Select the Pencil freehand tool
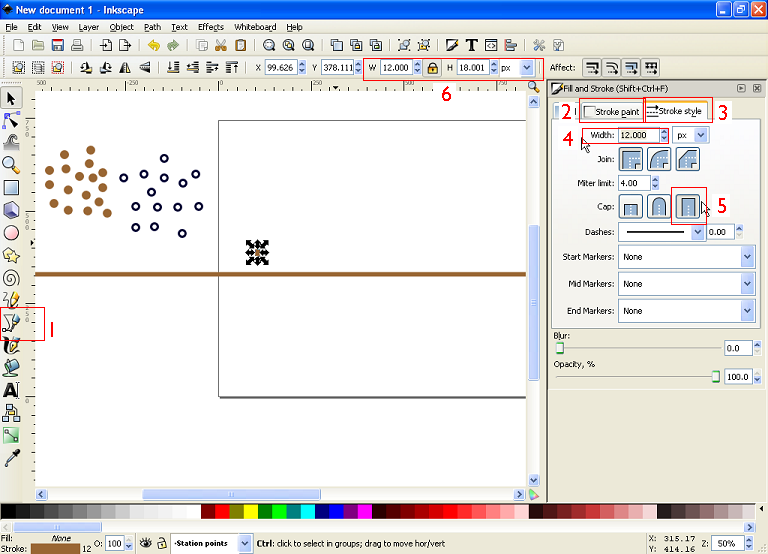The image size is (768, 554). 11,299
